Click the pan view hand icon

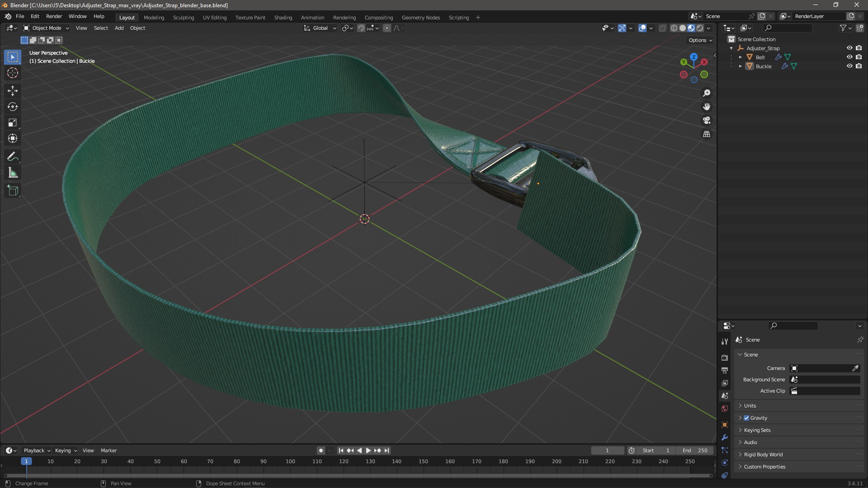(707, 107)
